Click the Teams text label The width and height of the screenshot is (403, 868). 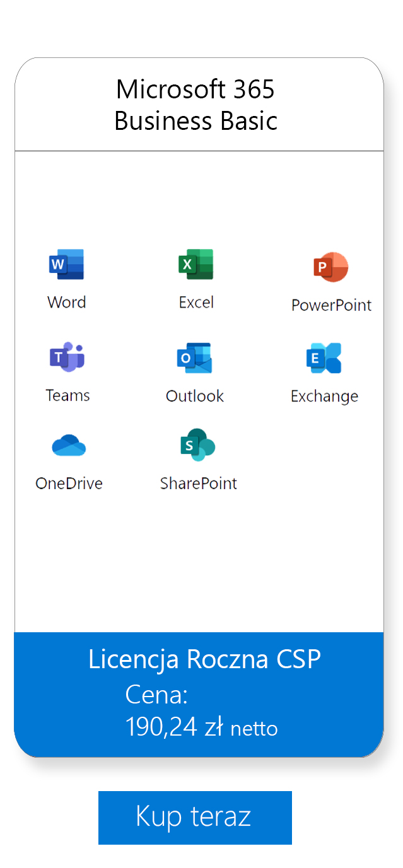pyautogui.click(x=67, y=395)
